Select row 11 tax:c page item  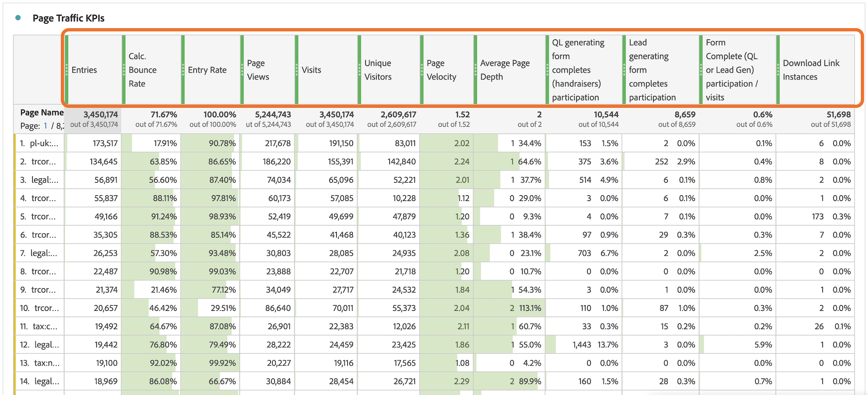click(x=45, y=326)
